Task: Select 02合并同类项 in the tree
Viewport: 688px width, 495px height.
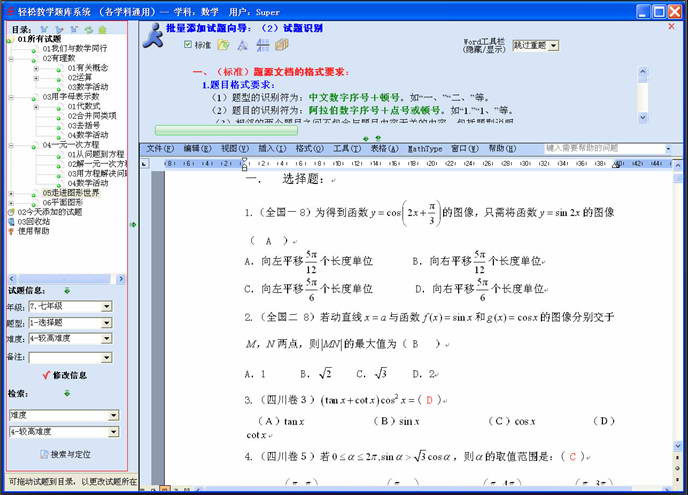Action: [92, 116]
